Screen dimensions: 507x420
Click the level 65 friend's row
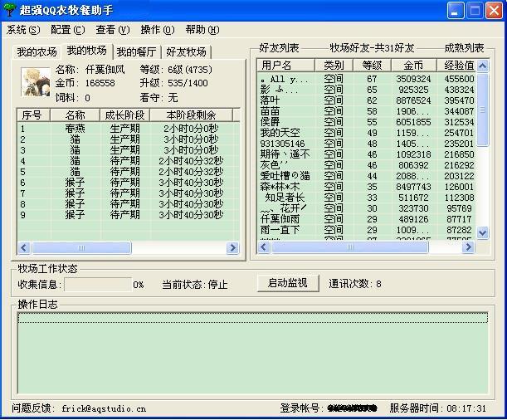(367, 90)
